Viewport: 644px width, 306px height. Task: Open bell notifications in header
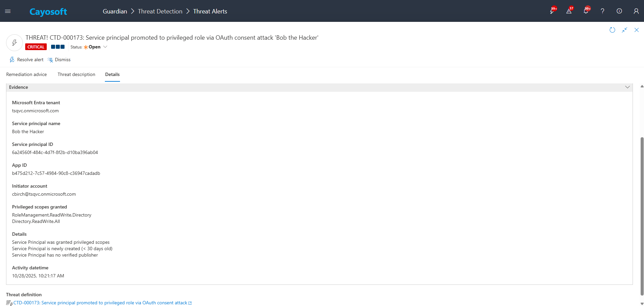[586, 11]
